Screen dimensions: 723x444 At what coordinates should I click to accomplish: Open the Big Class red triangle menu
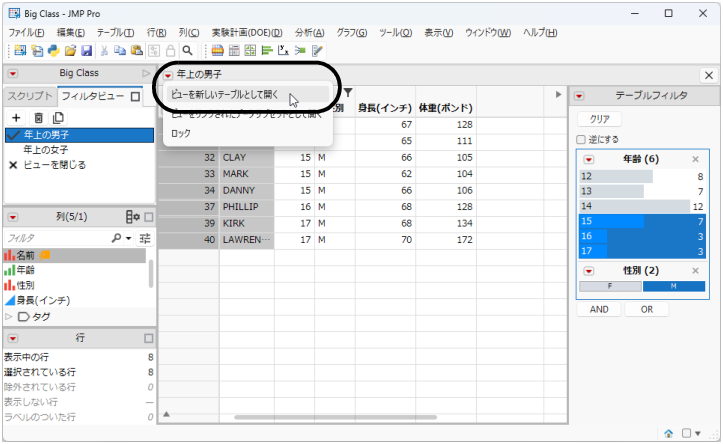point(13,73)
